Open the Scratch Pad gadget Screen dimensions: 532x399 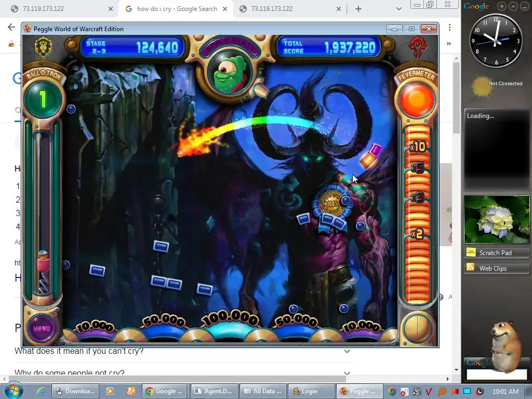click(496, 253)
